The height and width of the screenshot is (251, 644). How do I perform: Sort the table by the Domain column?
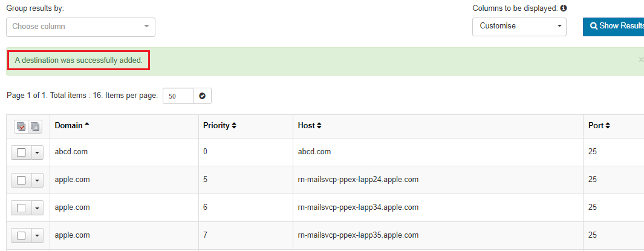pyautogui.click(x=72, y=126)
